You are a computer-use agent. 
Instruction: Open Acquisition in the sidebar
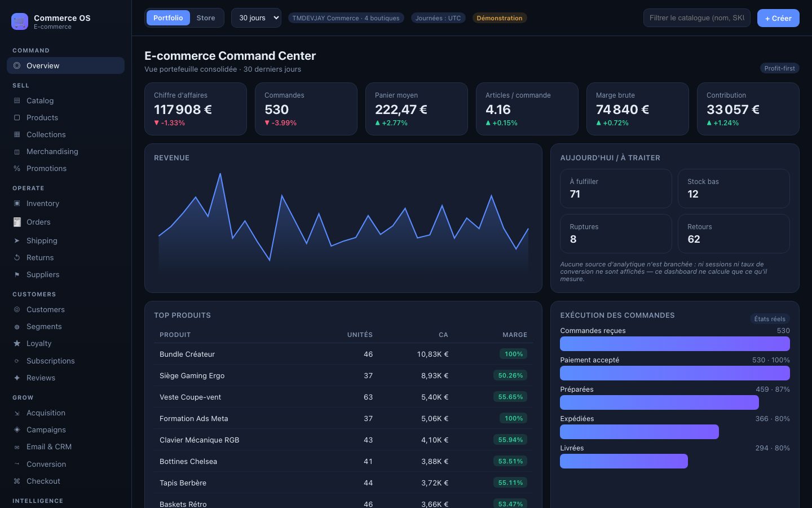click(65, 413)
